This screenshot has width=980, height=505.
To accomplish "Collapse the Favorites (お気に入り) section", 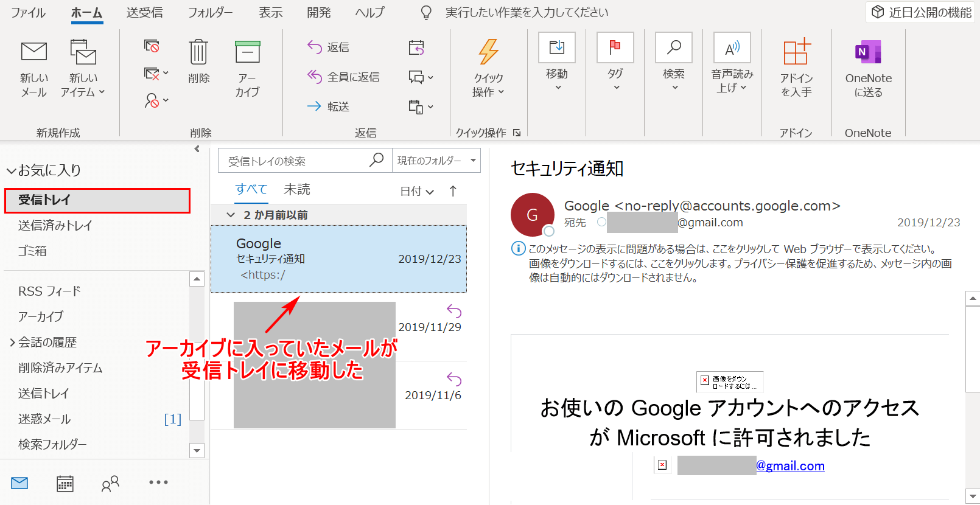I will click(11, 171).
